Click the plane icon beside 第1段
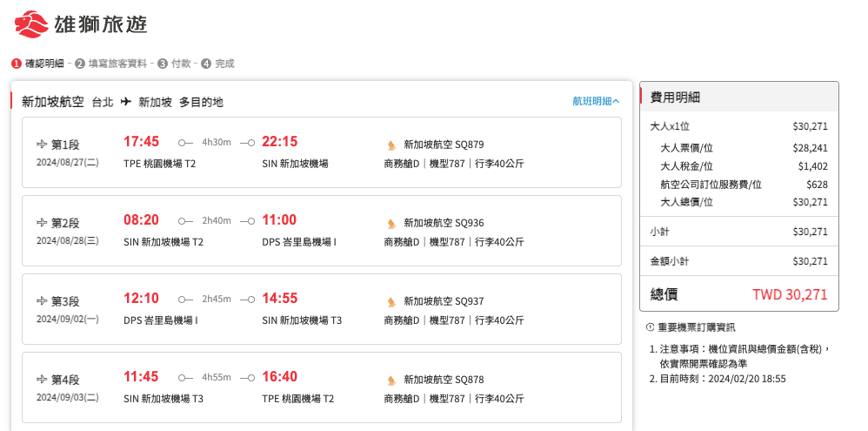 point(42,145)
